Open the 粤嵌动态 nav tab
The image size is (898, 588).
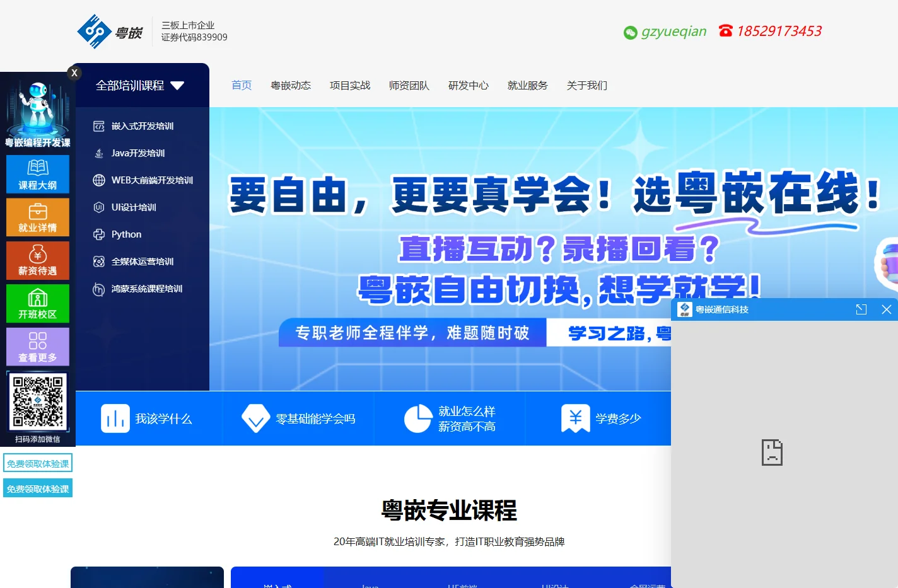tap(291, 85)
